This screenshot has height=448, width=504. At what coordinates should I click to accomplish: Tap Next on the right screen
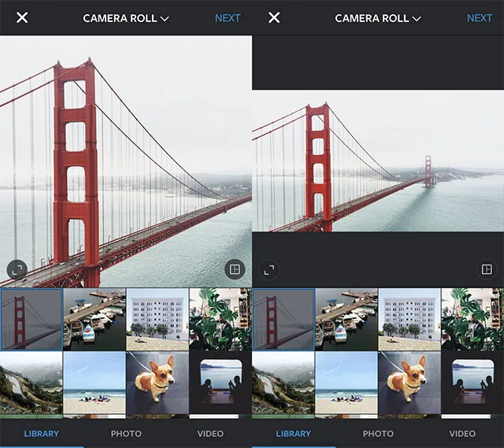coord(479,17)
